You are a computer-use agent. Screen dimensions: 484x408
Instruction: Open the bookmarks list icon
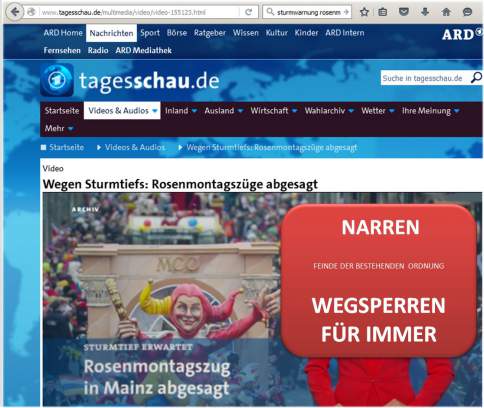coord(383,12)
